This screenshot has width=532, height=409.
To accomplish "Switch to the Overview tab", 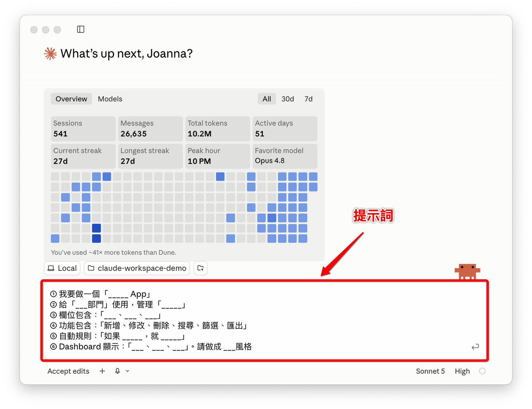I will [71, 99].
